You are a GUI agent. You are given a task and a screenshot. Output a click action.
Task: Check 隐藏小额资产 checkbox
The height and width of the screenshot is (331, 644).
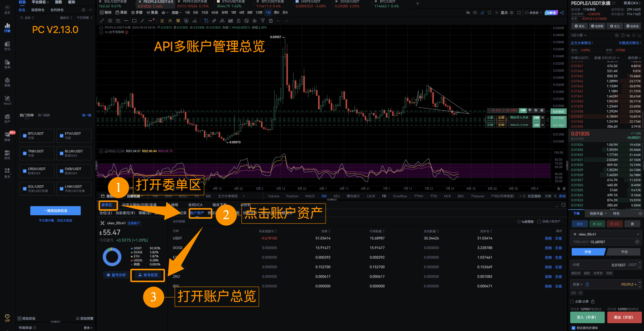539,221
